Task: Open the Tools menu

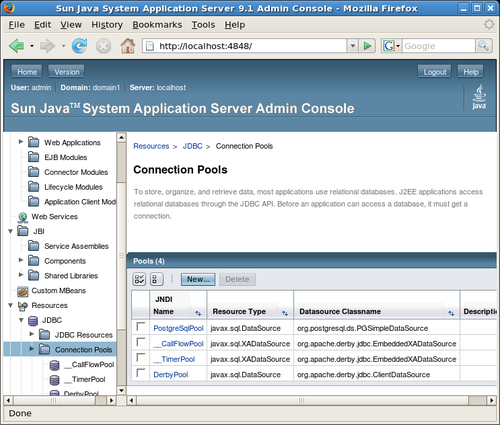Action: click(x=203, y=25)
